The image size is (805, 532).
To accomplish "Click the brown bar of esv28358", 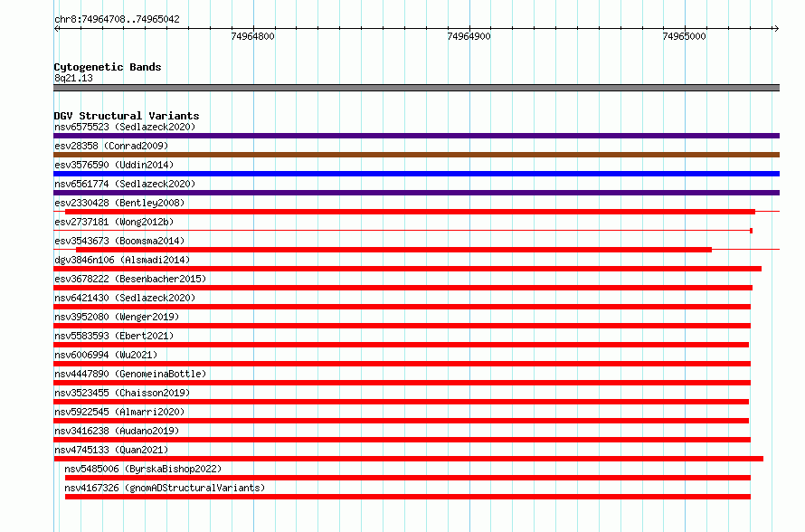I will pyautogui.click(x=416, y=155).
